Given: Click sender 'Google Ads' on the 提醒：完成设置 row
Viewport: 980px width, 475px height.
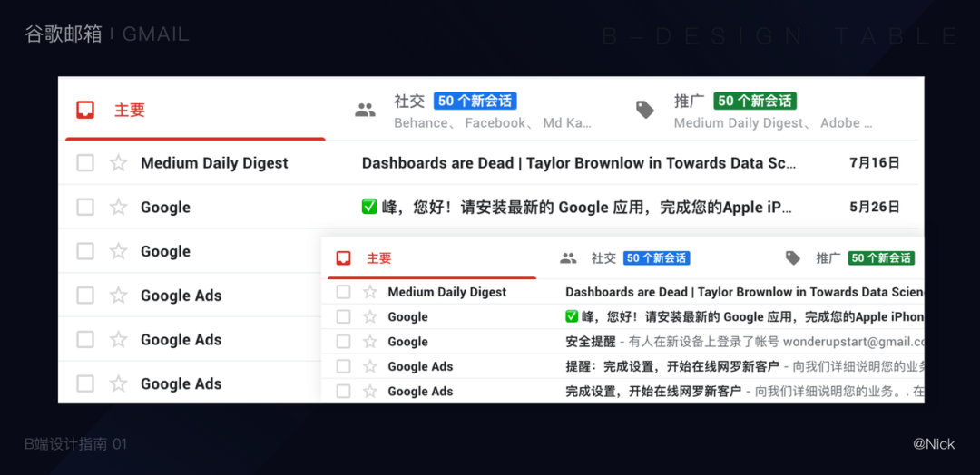Looking at the screenshot, I should (420, 366).
